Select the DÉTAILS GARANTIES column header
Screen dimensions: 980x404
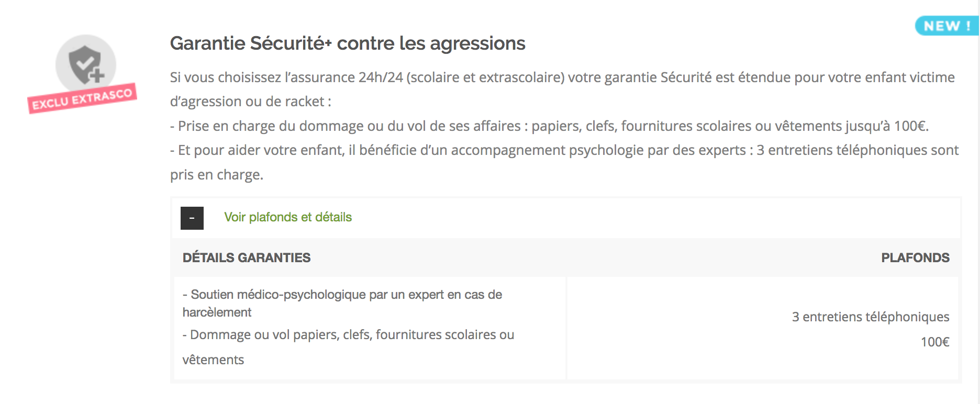pyautogui.click(x=247, y=257)
